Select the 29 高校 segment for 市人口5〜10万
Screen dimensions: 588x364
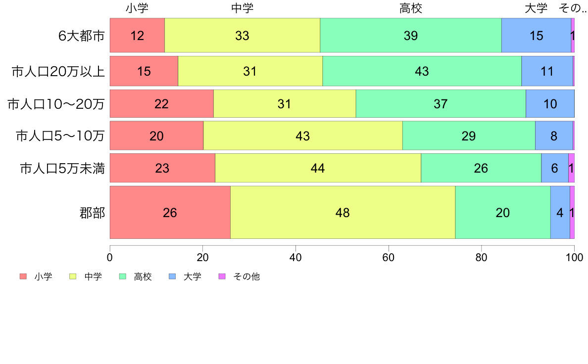469,136
